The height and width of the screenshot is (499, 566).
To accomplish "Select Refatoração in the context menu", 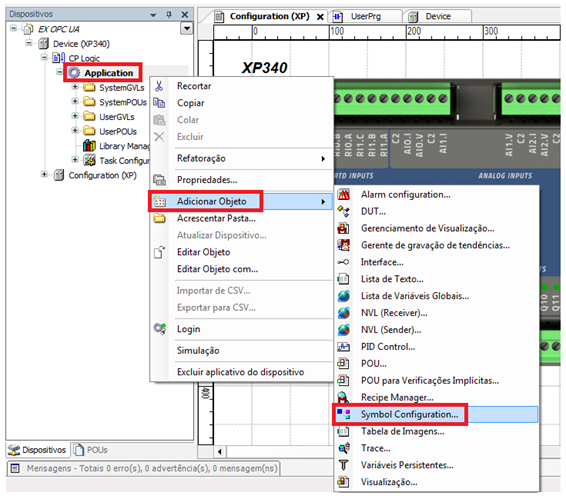I will click(240, 159).
